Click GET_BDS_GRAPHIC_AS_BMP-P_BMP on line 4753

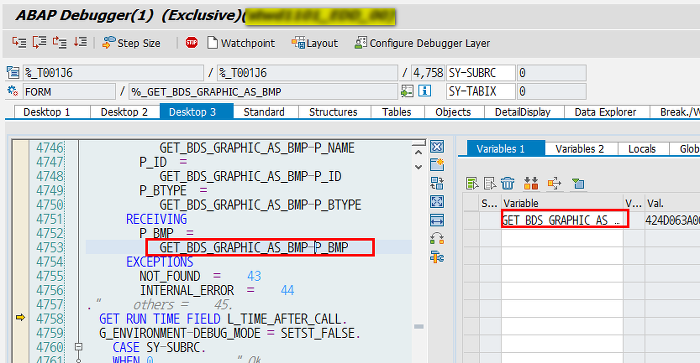(254, 247)
